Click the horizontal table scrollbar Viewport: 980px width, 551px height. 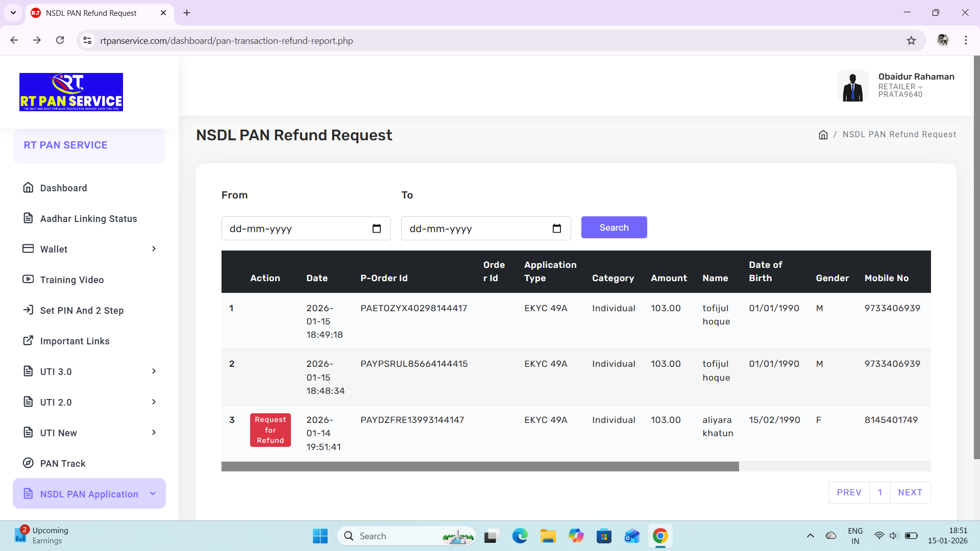pyautogui.click(x=480, y=466)
